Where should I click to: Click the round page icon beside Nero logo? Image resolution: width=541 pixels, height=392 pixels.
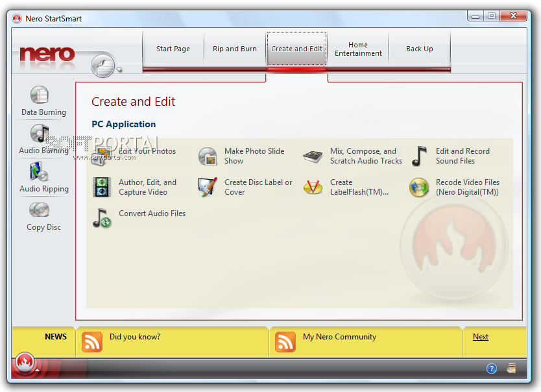point(103,65)
